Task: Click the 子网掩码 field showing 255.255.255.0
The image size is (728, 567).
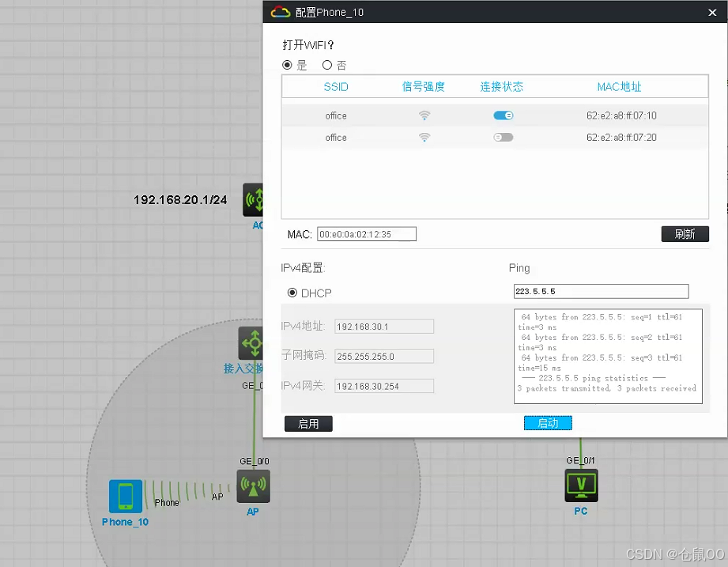Action: pos(384,356)
